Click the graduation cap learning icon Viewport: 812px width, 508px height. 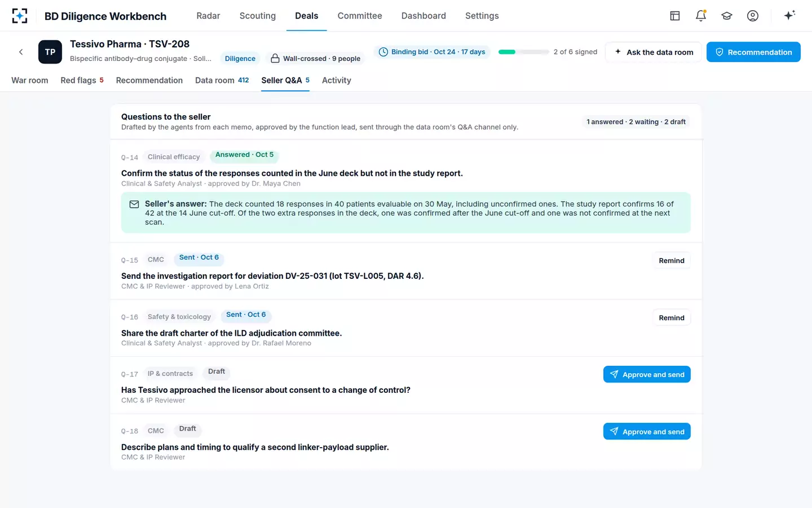[x=727, y=16]
